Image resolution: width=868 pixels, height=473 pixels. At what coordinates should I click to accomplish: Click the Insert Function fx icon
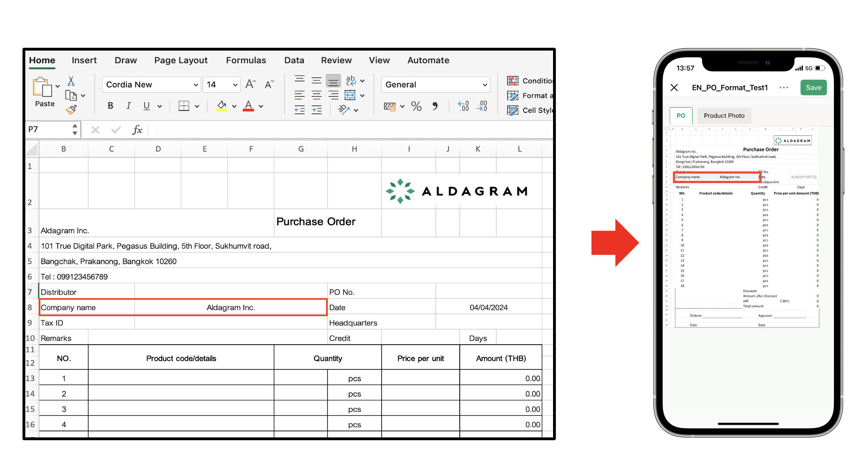point(137,130)
